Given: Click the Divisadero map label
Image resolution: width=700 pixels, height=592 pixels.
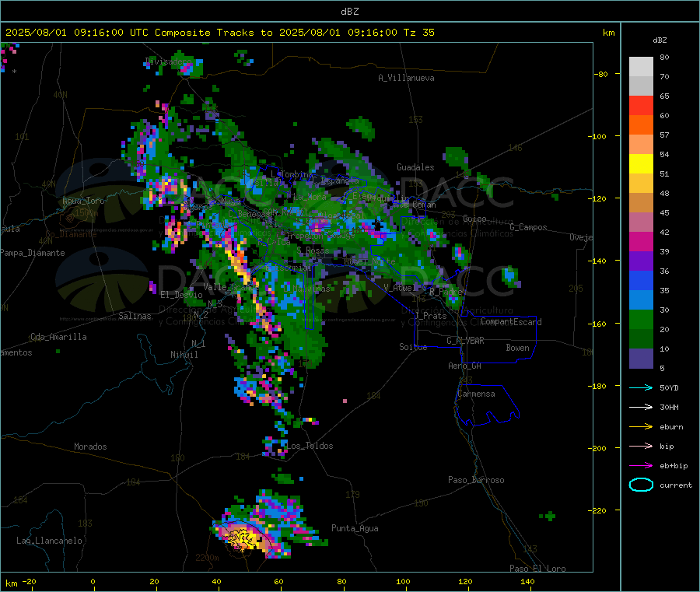Looking at the screenshot, I should tap(168, 61).
